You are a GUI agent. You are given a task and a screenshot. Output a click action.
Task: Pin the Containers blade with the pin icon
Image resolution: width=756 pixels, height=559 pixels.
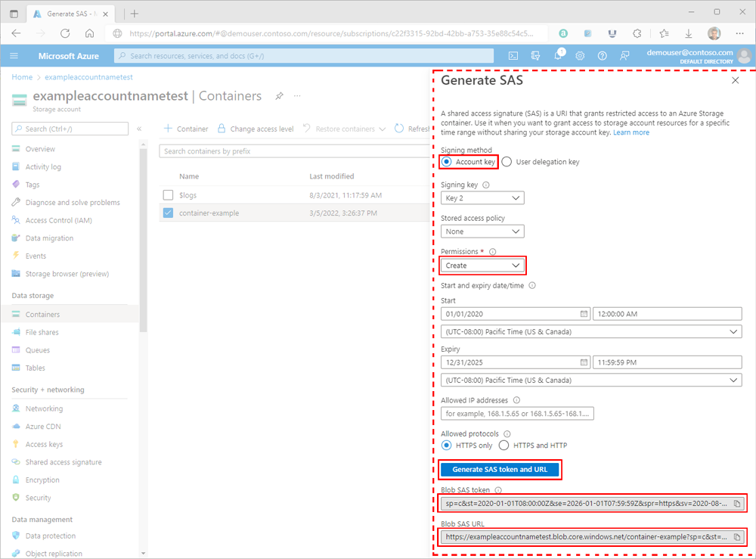pyautogui.click(x=279, y=95)
